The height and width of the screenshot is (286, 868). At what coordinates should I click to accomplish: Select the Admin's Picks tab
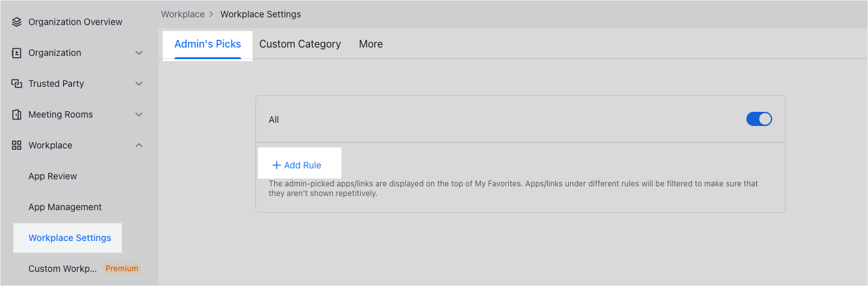tap(207, 44)
